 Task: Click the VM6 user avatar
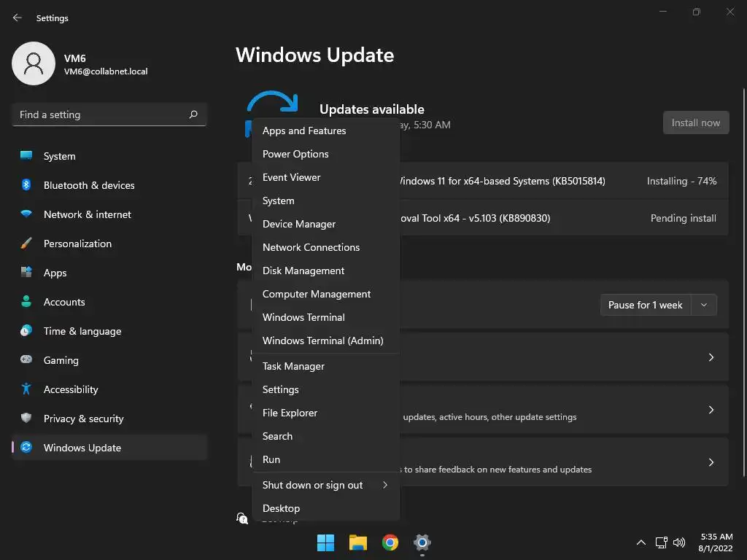tap(34, 63)
